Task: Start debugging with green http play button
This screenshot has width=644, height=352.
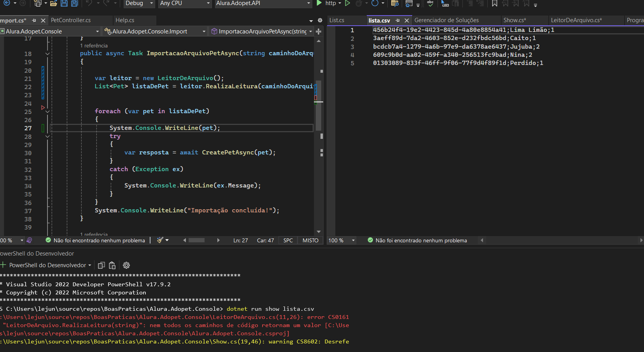Action: coord(319,3)
